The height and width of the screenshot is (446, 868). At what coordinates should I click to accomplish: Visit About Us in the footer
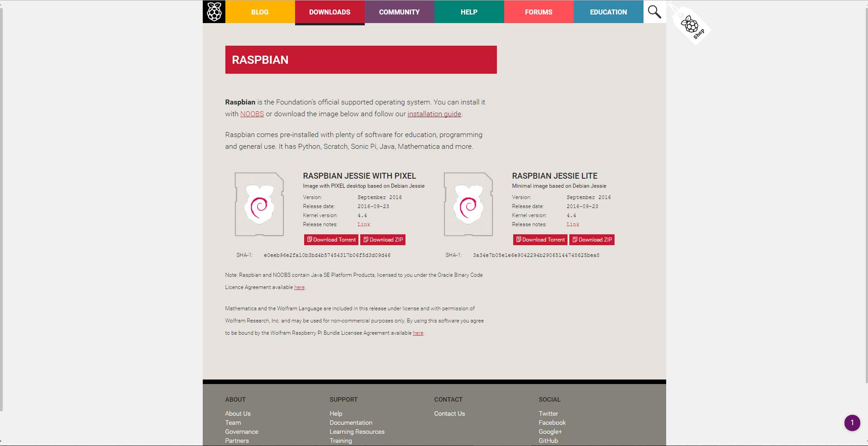(238, 413)
